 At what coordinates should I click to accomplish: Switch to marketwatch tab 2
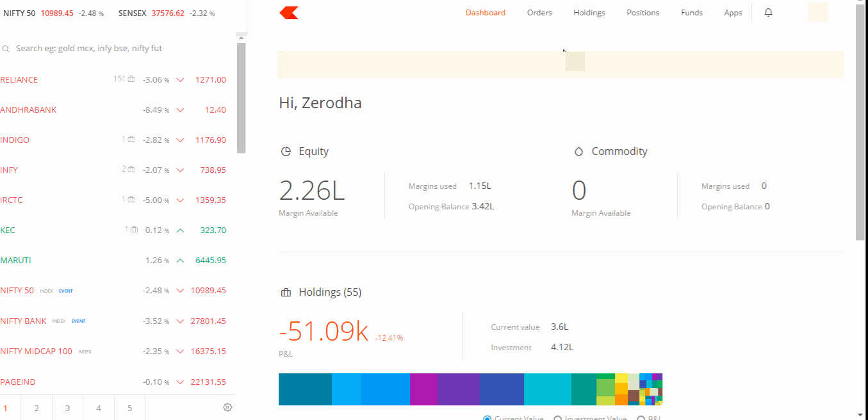click(x=37, y=408)
